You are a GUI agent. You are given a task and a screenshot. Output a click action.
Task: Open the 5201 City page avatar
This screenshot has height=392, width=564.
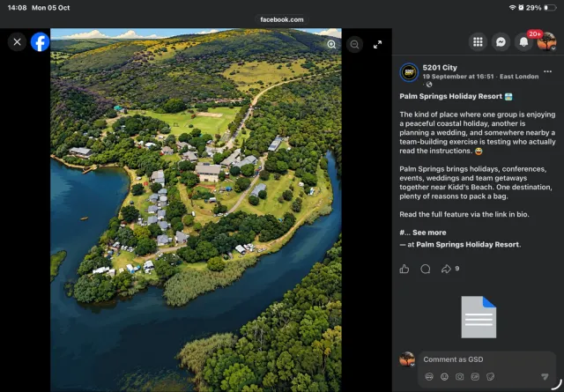[x=409, y=72]
